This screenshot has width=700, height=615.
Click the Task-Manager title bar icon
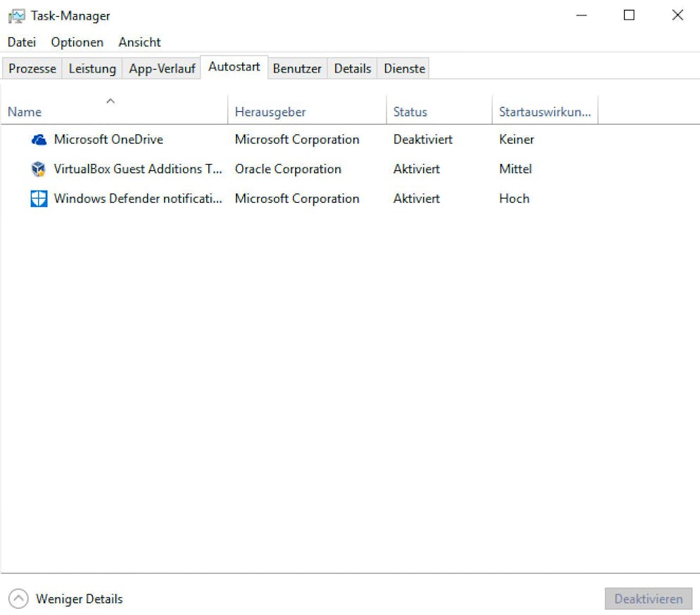pyautogui.click(x=16, y=16)
